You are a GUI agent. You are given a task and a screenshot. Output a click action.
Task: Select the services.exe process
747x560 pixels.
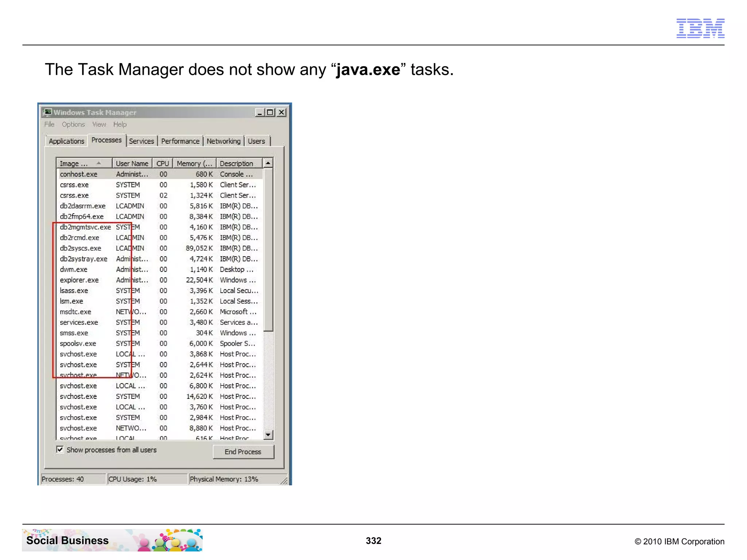pos(160,322)
